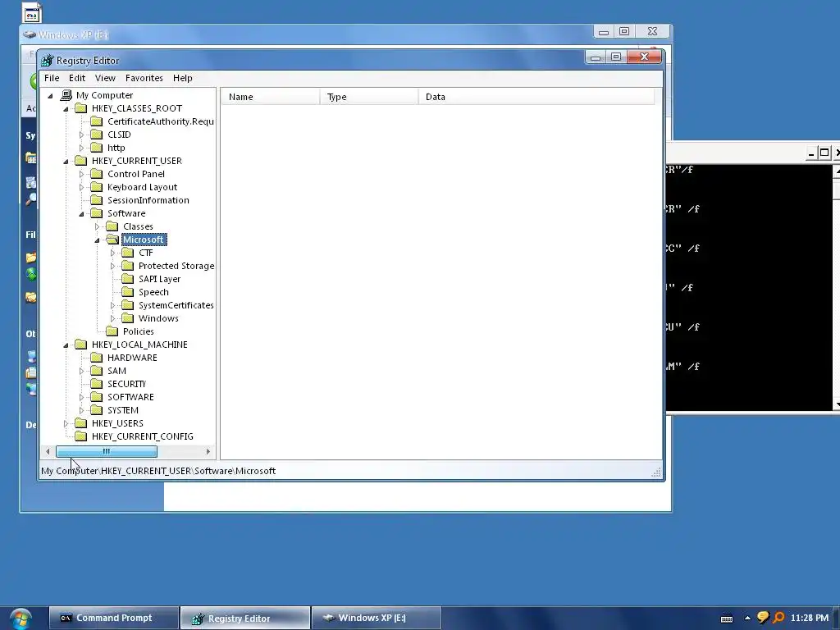Expand the Control Panel key
Image resolution: width=840 pixels, height=630 pixels.
pos(81,174)
